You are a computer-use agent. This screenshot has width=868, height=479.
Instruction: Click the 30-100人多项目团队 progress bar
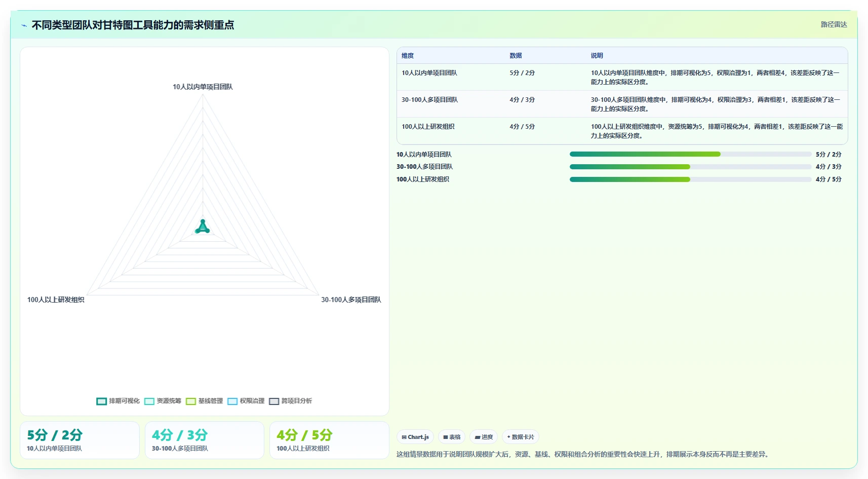tap(690, 166)
